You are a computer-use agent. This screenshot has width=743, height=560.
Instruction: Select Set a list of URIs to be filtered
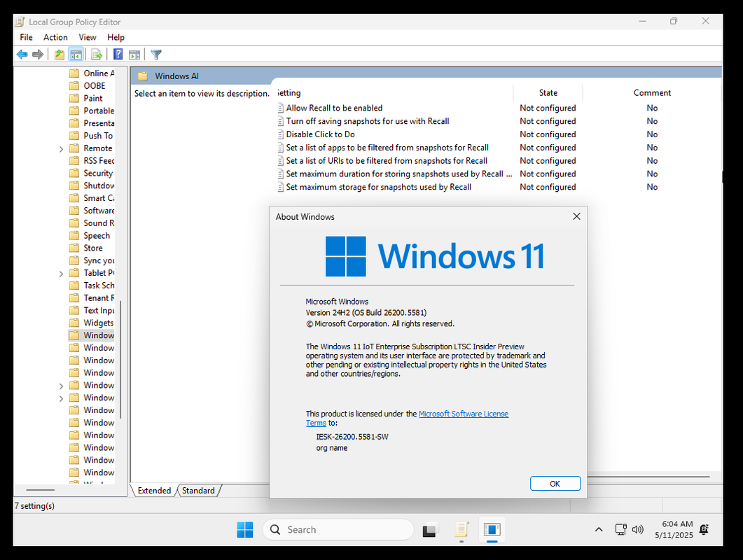click(x=387, y=161)
